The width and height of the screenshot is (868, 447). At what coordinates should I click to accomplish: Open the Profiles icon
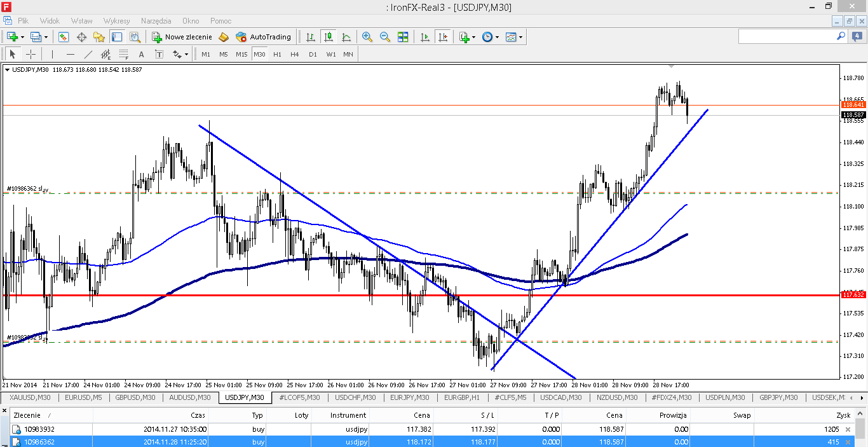tap(36, 37)
